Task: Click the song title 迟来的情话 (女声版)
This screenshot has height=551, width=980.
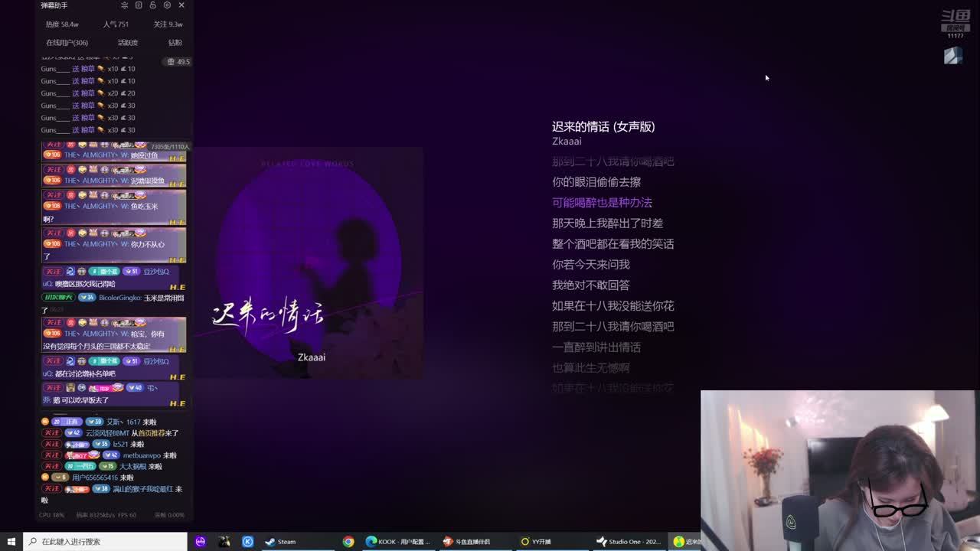Action: (603, 127)
